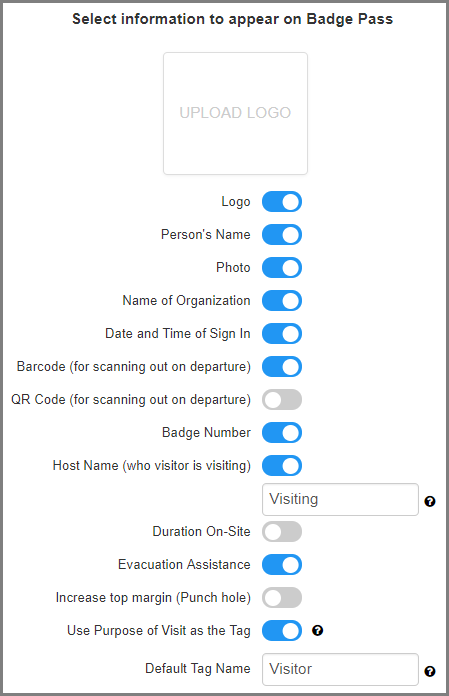The image size is (449, 696).
Task: Click help icon next to Purpose of Visit toggle
Action: pyautogui.click(x=317, y=630)
